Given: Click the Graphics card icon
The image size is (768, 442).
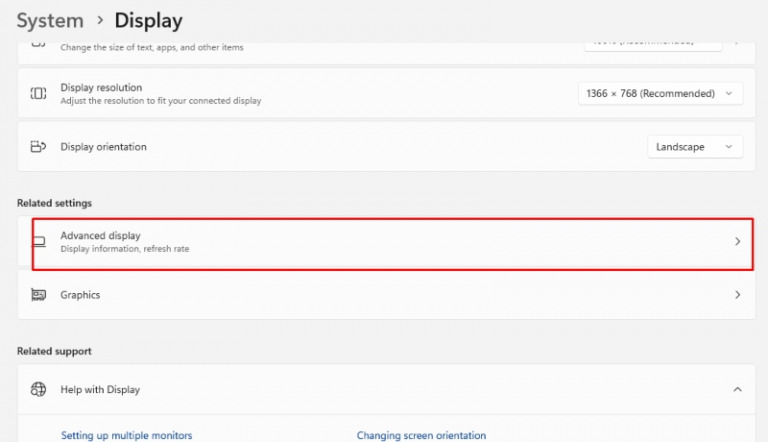Looking at the screenshot, I should (38, 295).
